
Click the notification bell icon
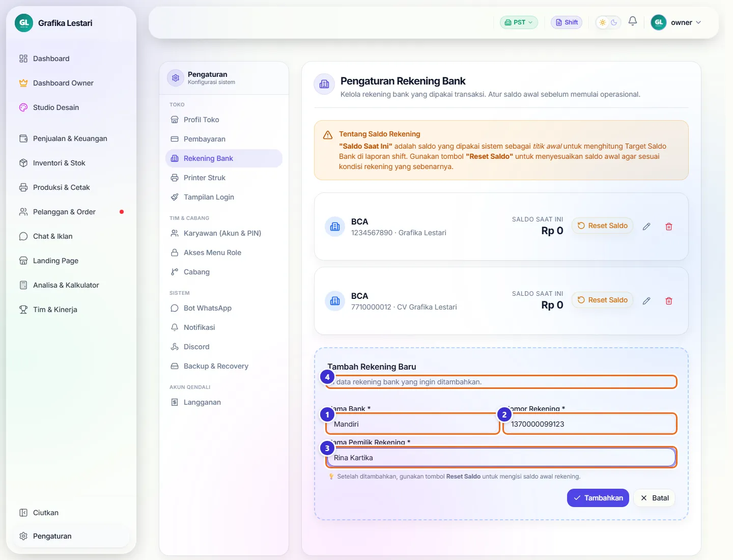click(x=633, y=21)
